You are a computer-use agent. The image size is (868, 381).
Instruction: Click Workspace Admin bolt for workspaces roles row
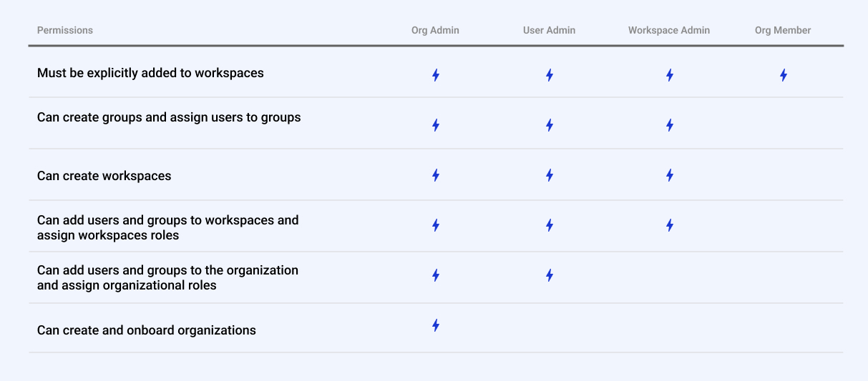(x=669, y=225)
